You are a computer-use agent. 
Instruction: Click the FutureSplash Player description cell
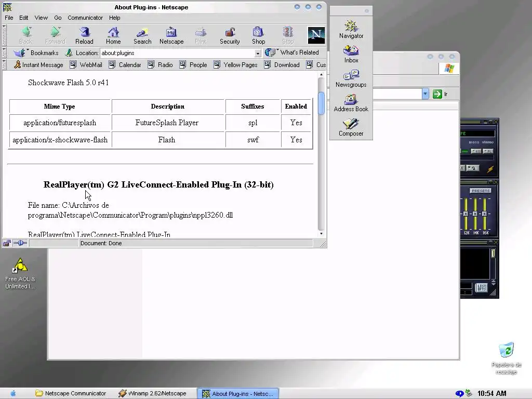(167, 123)
